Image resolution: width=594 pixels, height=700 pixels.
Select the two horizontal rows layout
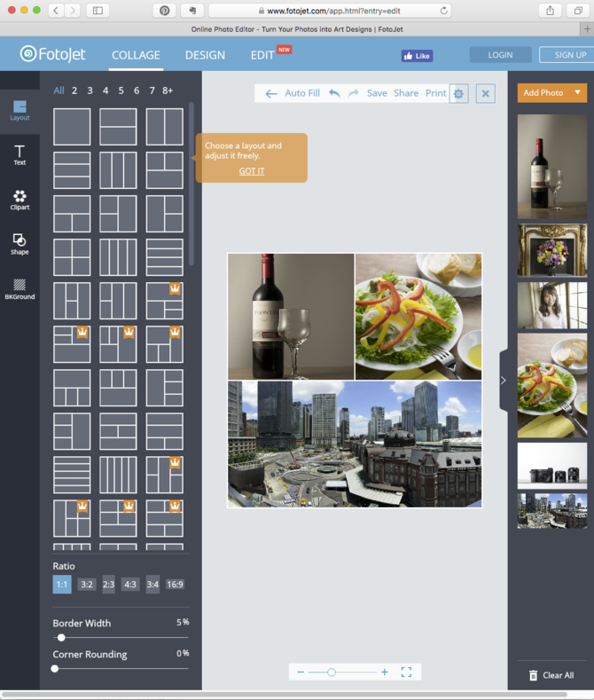coord(118,126)
